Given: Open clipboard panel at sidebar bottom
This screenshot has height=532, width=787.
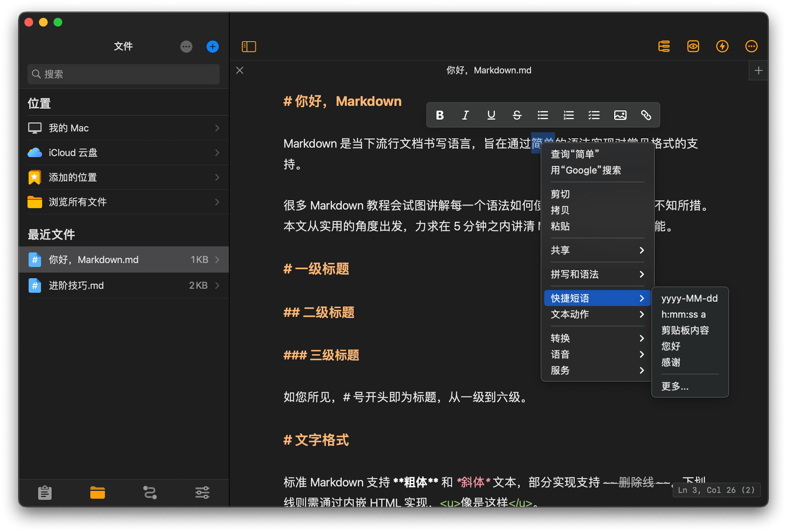Looking at the screenshot, I should tap(45, 493).
